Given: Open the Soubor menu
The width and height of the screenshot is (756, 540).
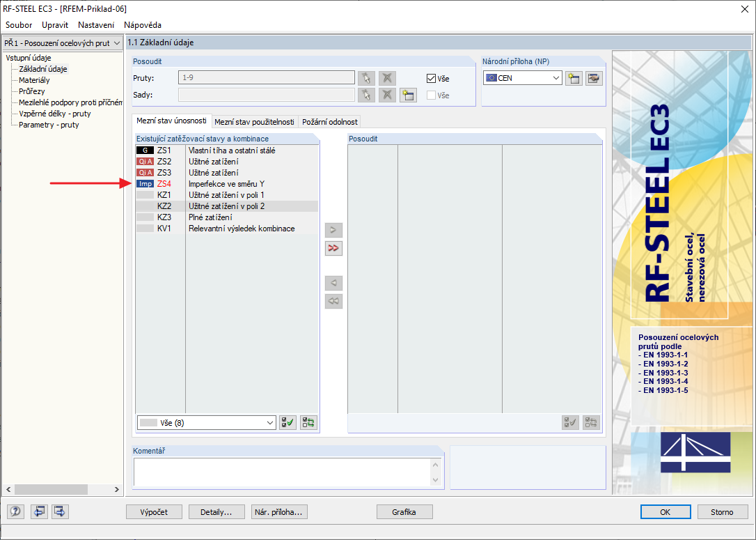Looking at the screenshot, I should tap(19, 24).
